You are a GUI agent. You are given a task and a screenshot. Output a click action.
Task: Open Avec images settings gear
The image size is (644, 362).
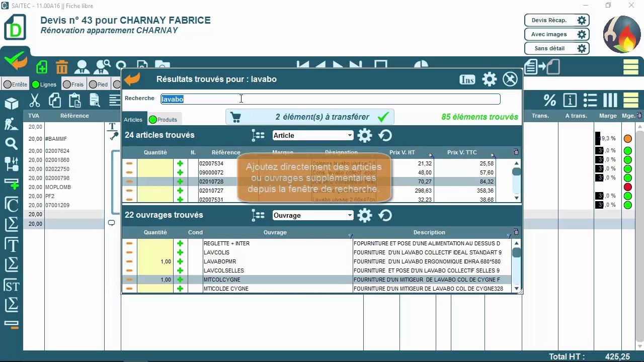point(582,35)
